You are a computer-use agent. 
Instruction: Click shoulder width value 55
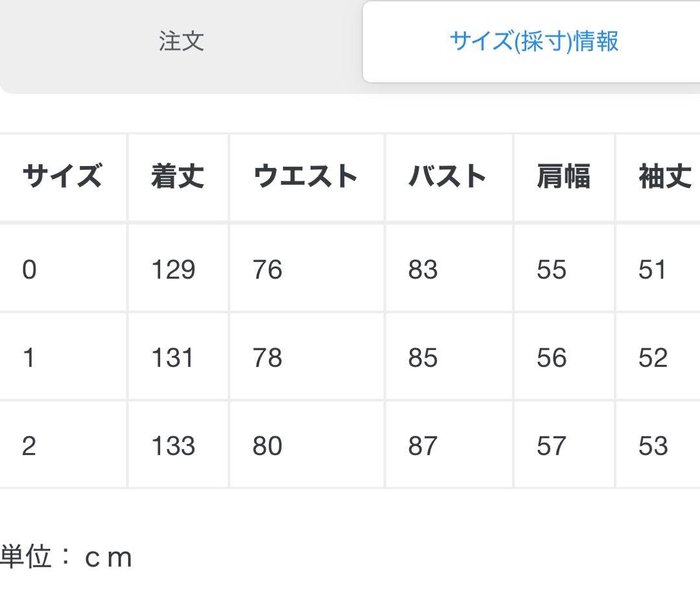(x=552, y=270)
